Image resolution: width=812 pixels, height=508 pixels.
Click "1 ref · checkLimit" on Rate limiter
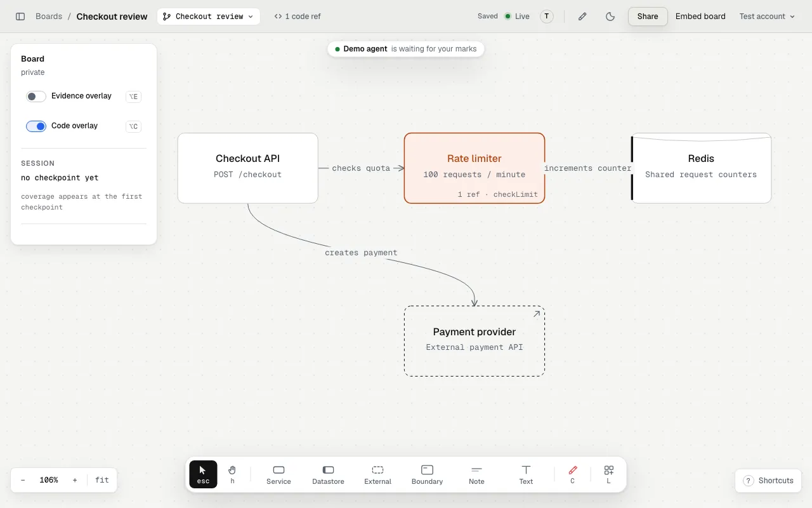[498, 194]
